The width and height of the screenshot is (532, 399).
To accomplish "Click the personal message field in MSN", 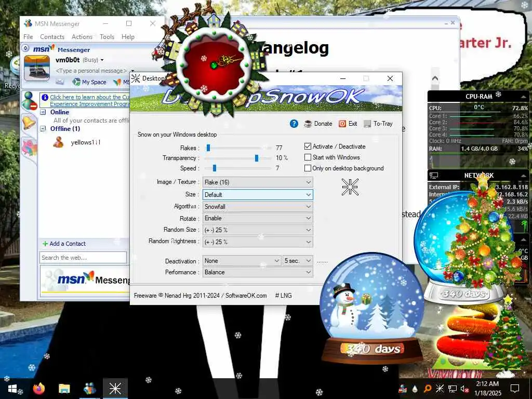I will point(91,71).
